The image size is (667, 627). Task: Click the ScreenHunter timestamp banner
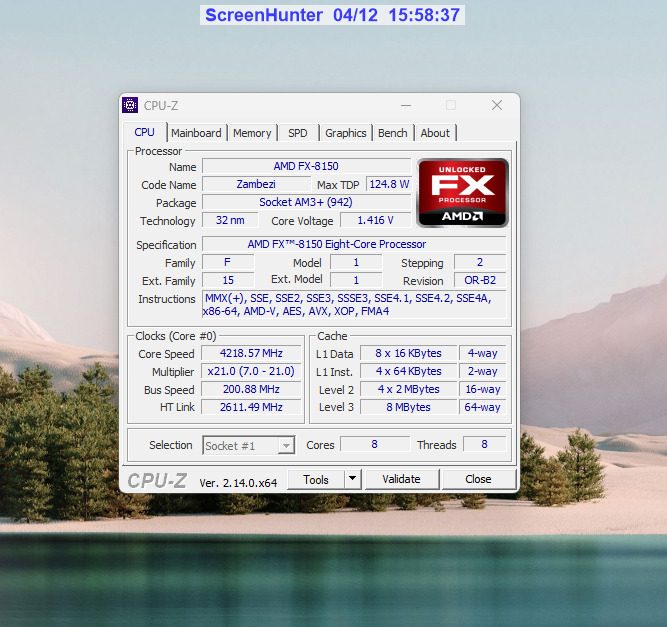[332, 15]
